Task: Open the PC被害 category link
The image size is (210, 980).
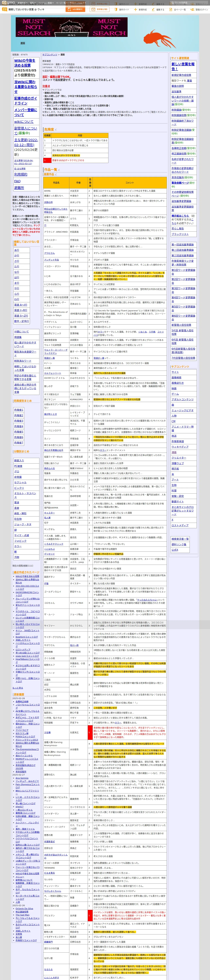Action: [x=18, y=466]
